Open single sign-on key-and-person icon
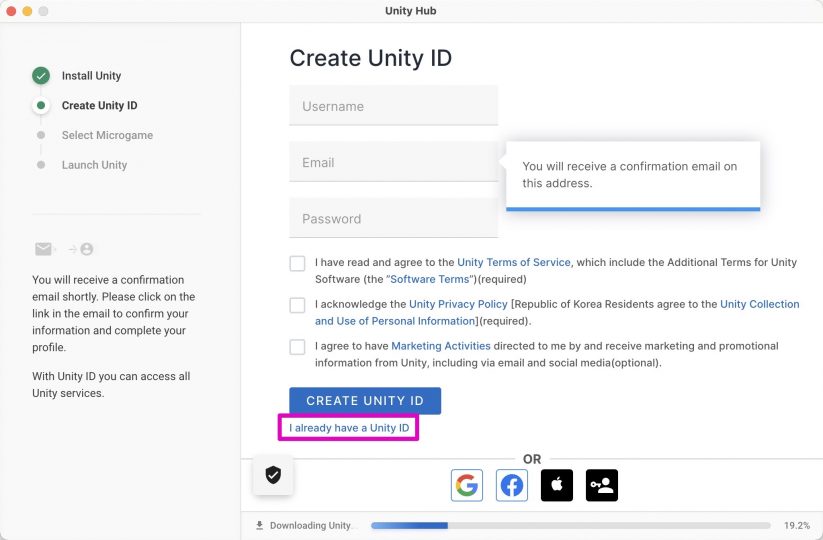The height and width of the screenshot is (540, 823). tap(602, 485)
